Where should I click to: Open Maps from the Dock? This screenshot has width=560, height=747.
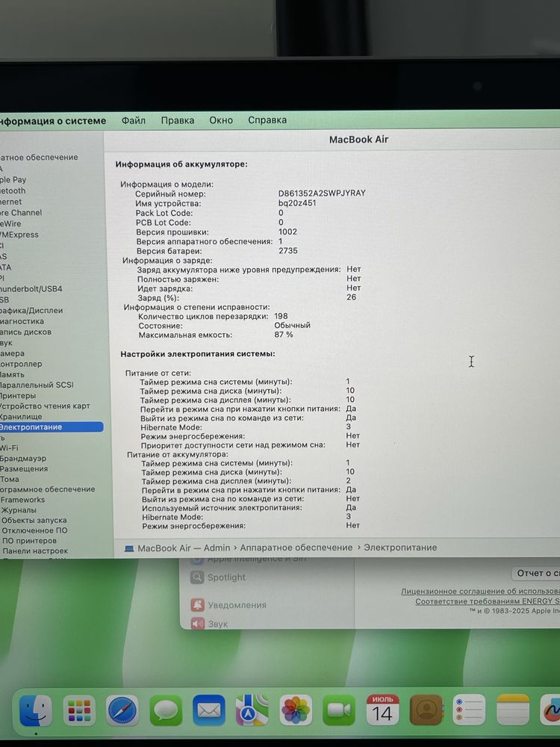pos(252,710)
